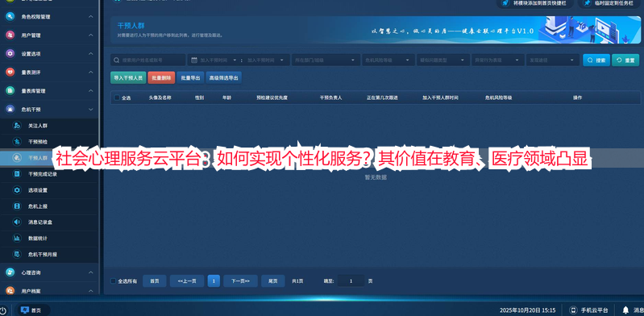Click the 头像及名称 column header
This screenshot has width=644, height=316.
(x=160, y=98)
